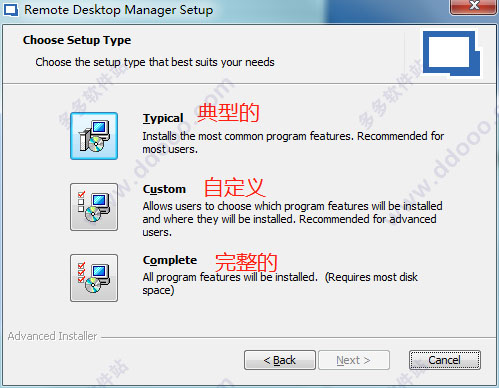The width and height of the screenshot is (499, 388).
Task: Click the red 完整的 annotation text
Action: pyautogui.click(x=246, y=262)
